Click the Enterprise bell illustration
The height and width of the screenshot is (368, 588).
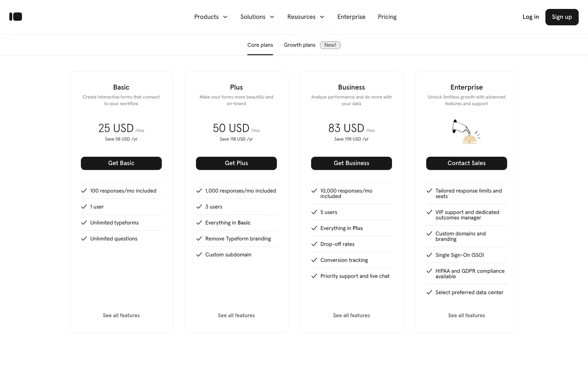(x=466, y=132)
